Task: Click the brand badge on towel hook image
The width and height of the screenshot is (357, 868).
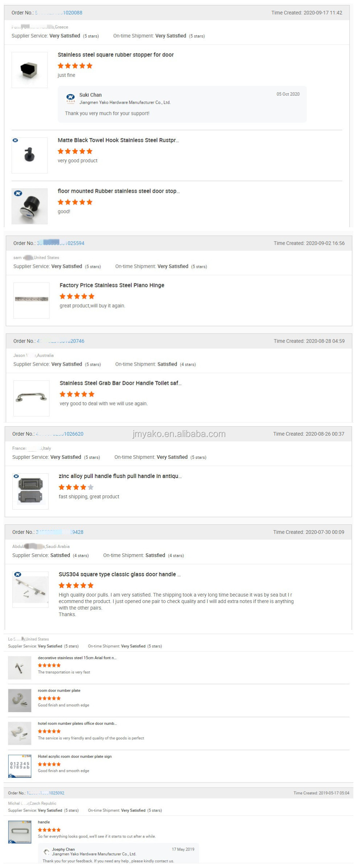Action: coord(15,140)
